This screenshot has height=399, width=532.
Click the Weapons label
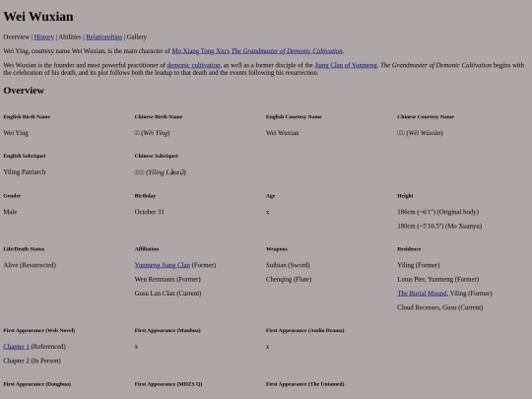[x=277, y=249]
